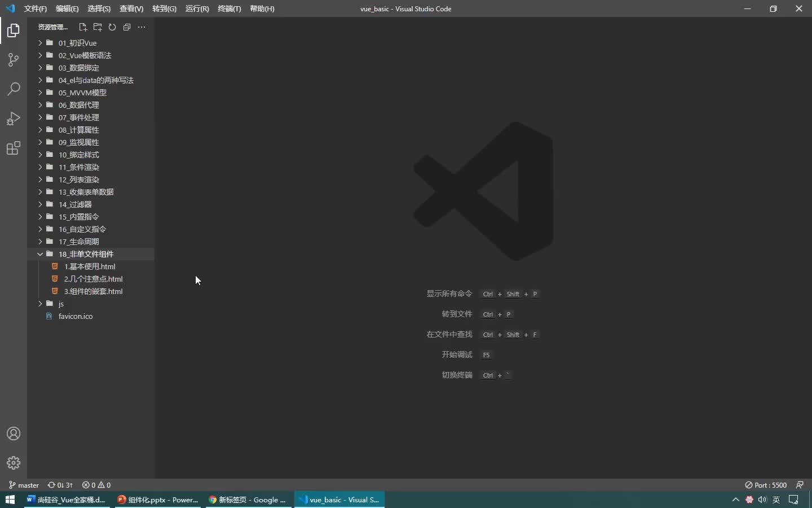Screen dimensions: 812x508
Task: Open the 选择(S) menu
Action: point(99,8)
